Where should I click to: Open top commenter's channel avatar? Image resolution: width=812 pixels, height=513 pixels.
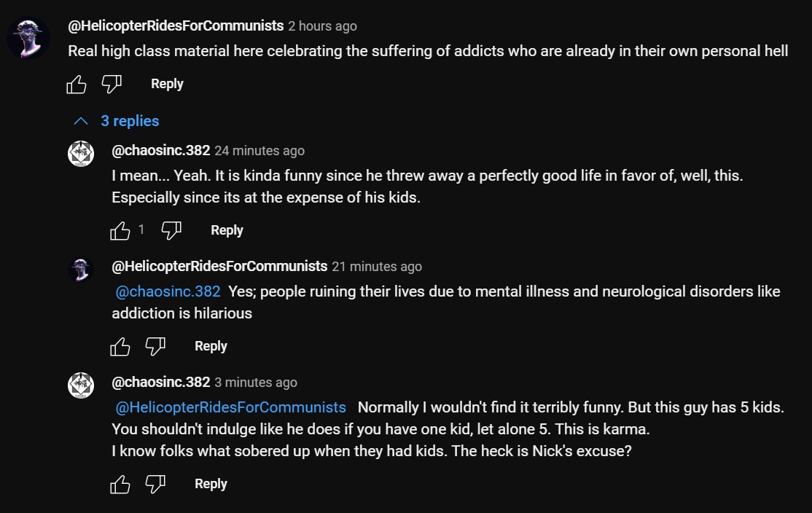[x=28, y=38]
